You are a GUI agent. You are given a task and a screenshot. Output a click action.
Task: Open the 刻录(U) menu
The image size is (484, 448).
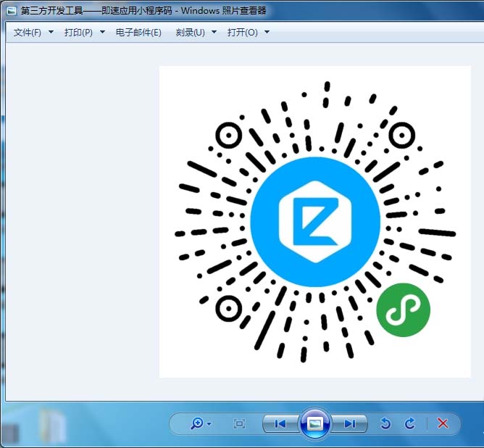click(x=190, y=32)
